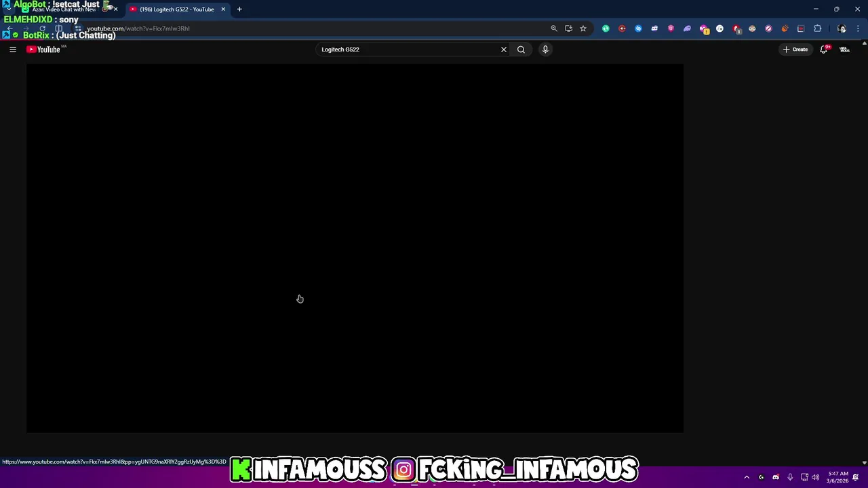
Task: Open the Shazam blue extension icon
Action: 638,28
